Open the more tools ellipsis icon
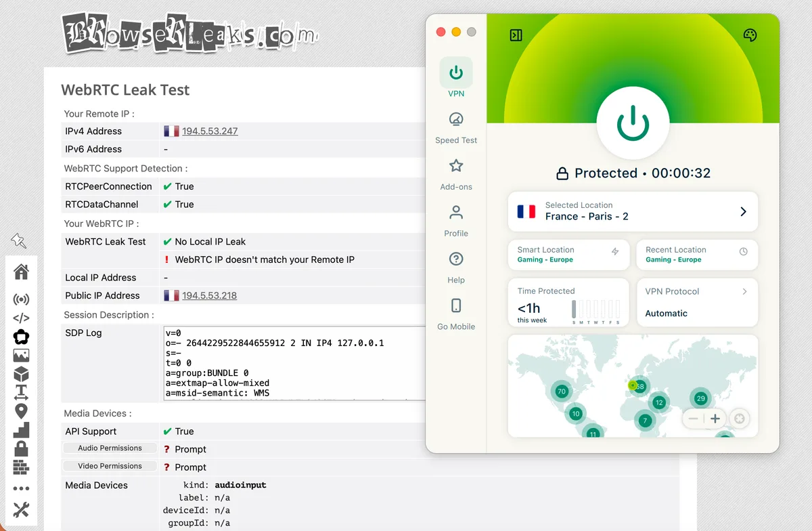Screen dimensions: 812x531 coord(21,488)
